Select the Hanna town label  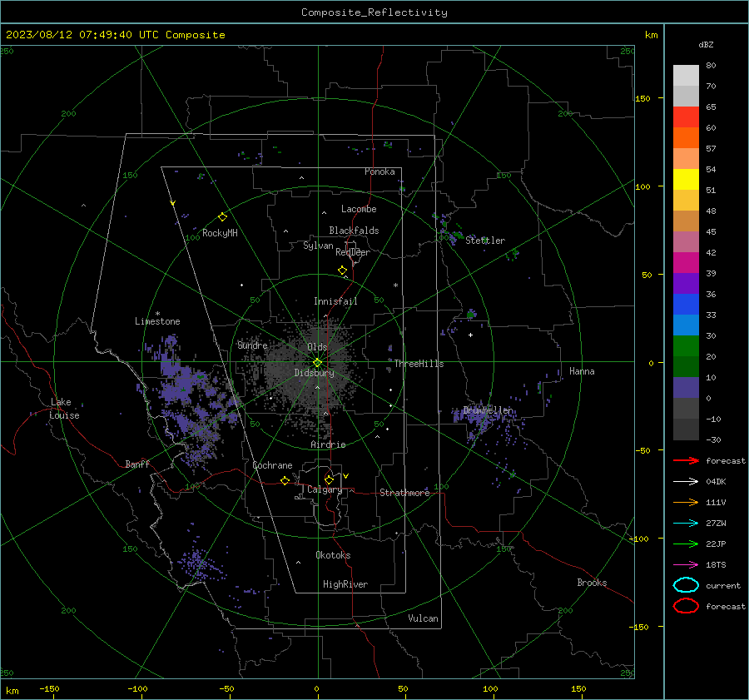point(582,371)
